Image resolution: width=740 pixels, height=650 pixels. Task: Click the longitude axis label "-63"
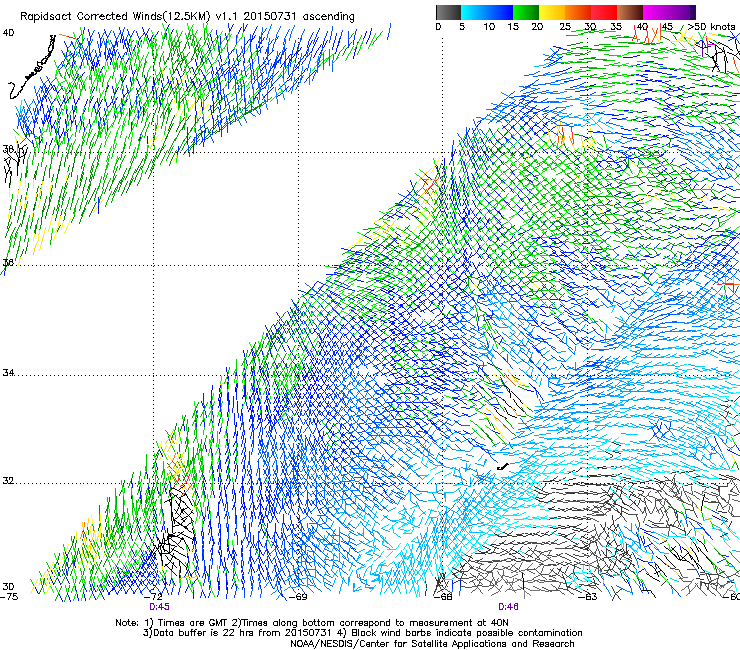(x=588, y=597)
